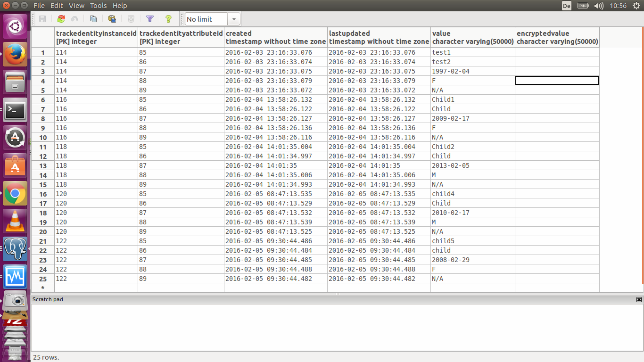
Task: Close the Scratch pad panel
Action: [x=639, y=299]
